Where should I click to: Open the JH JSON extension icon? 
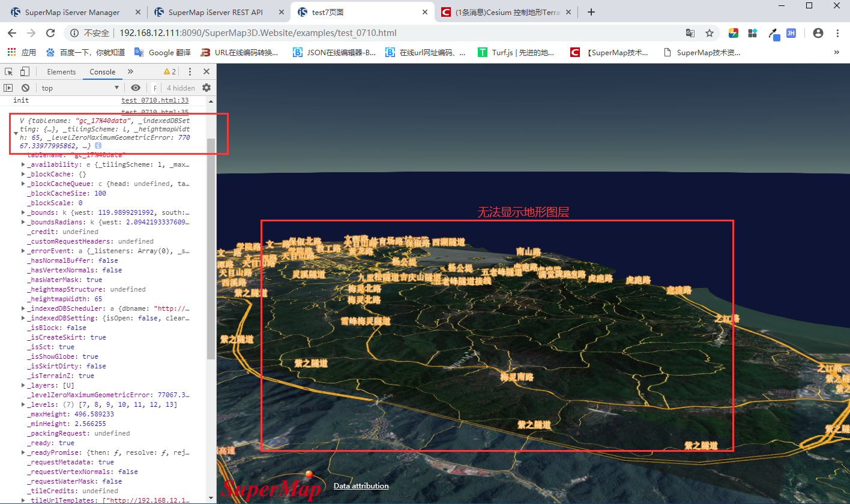(x=791, y=33)
